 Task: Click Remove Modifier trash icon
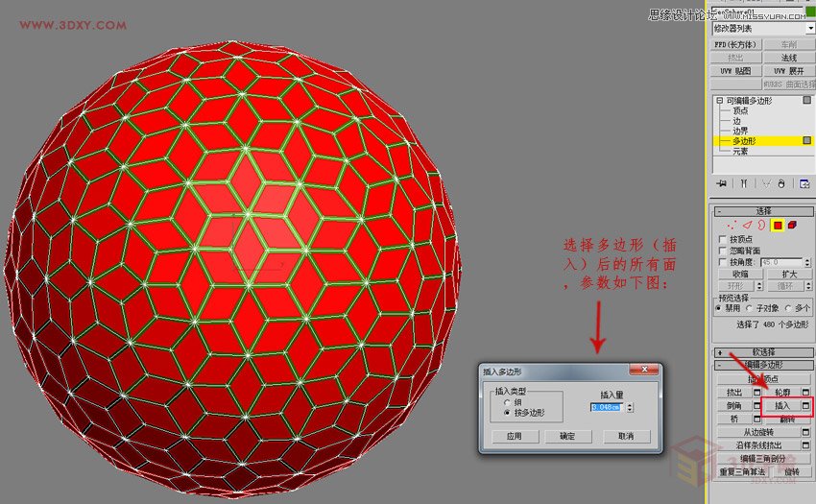click(781, 183)
